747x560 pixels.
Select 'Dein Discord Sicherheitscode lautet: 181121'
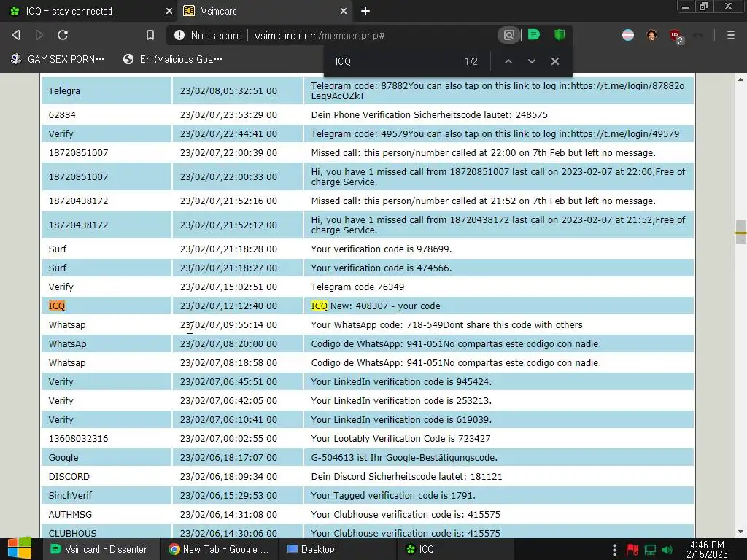pyautogui.click(x=406, y=476)
